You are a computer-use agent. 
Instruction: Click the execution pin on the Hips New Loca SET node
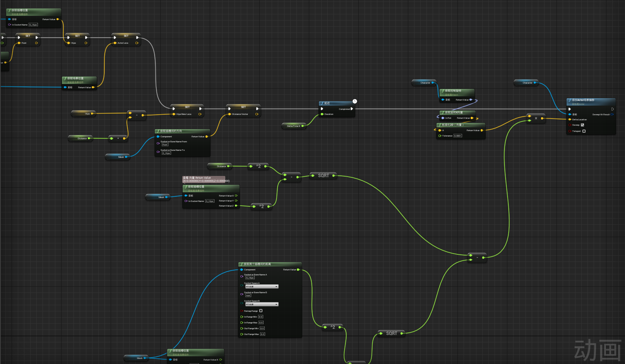click(175, 109)
